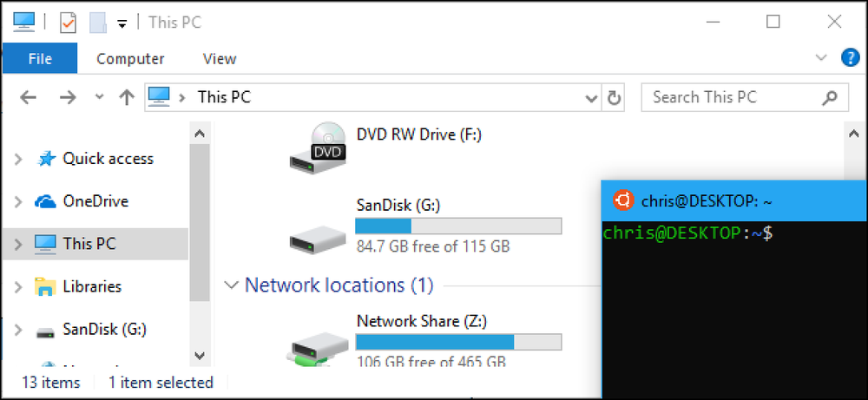Expand the ribbon with the chevron
Image resolution: width=868 pixels, height=400 pixels.
[821, 57]
